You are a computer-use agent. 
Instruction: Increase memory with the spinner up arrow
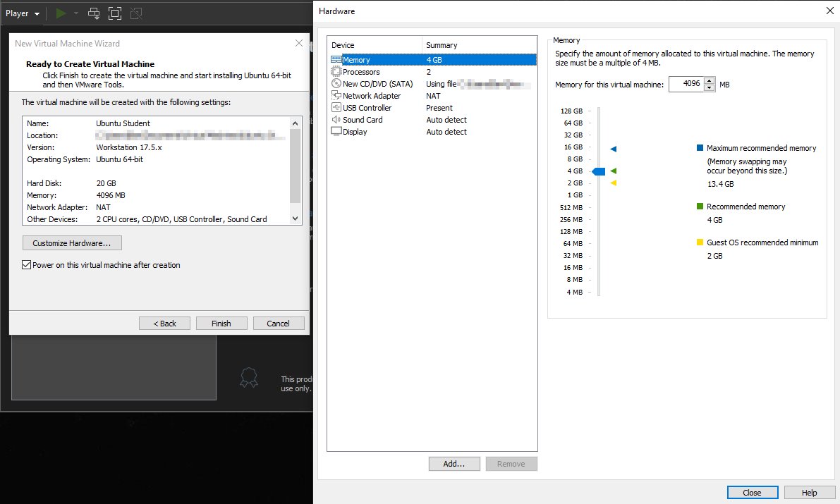click(x=709, y=81)
